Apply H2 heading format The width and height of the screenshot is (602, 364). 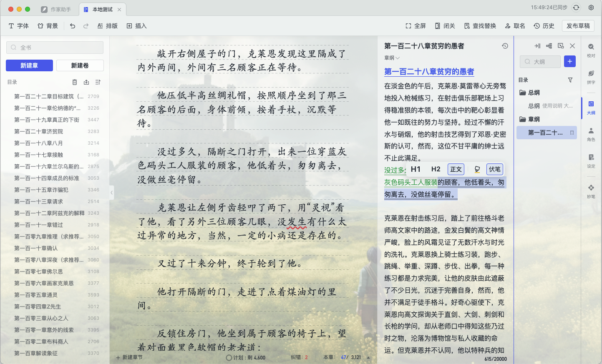(436, 169)
